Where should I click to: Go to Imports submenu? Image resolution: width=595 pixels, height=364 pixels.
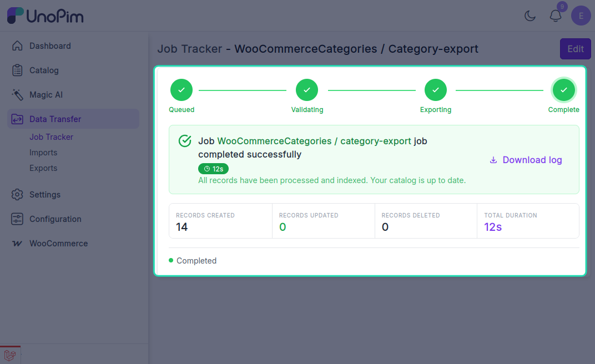click(x=43, y=153)
